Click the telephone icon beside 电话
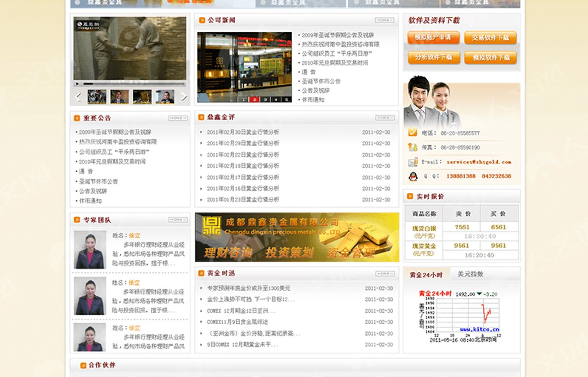This screenshot has width=588, height=377. (x=413, y=133)
